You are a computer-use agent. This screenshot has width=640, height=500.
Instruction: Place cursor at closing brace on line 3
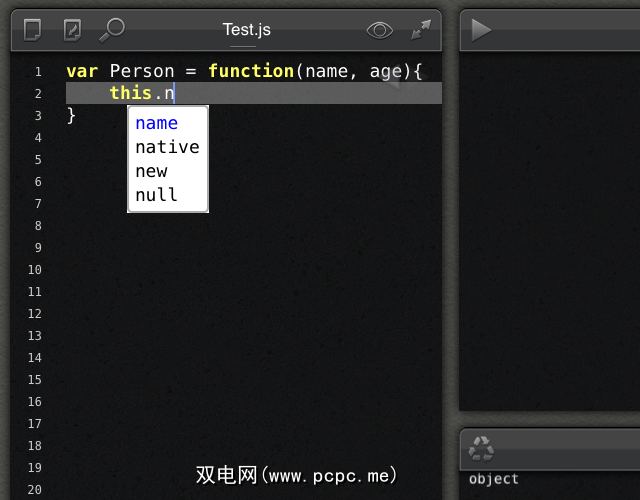[71, 116]
